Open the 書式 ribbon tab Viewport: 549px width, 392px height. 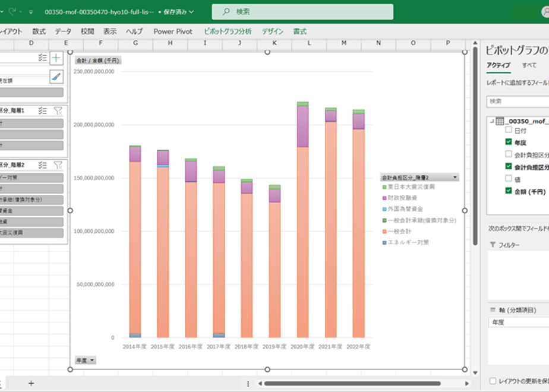pos(299,31)
